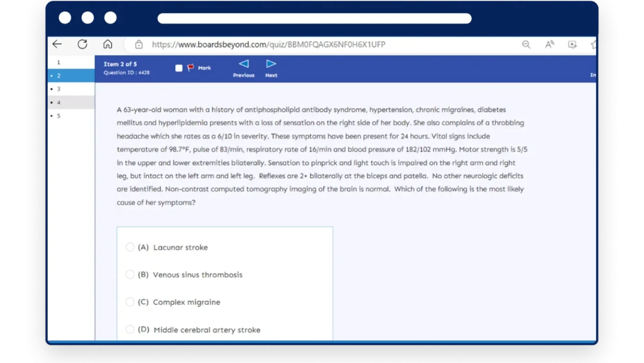Image resolution: width=644 pixels, height=363 pixels.
Task: Open the read aloud icon
Action: [549, 44]
